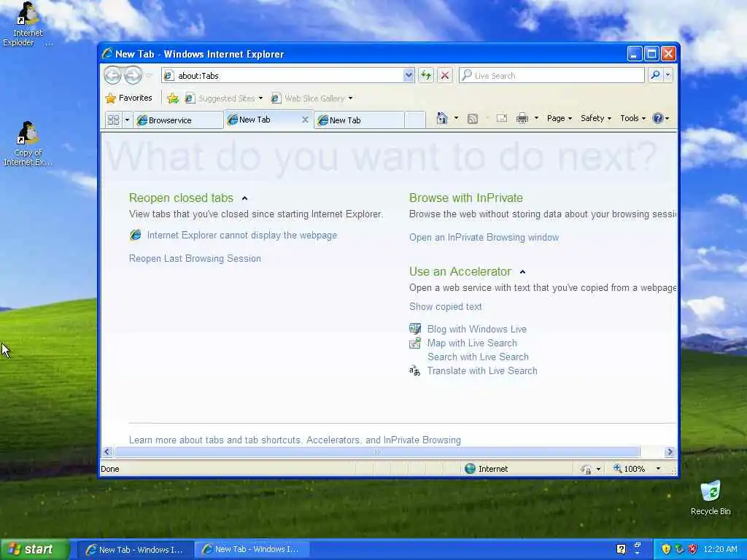Screen dimensions: 747x560
Task: Click the 12:20 AM taskbar clock
Action: point(720,550)
